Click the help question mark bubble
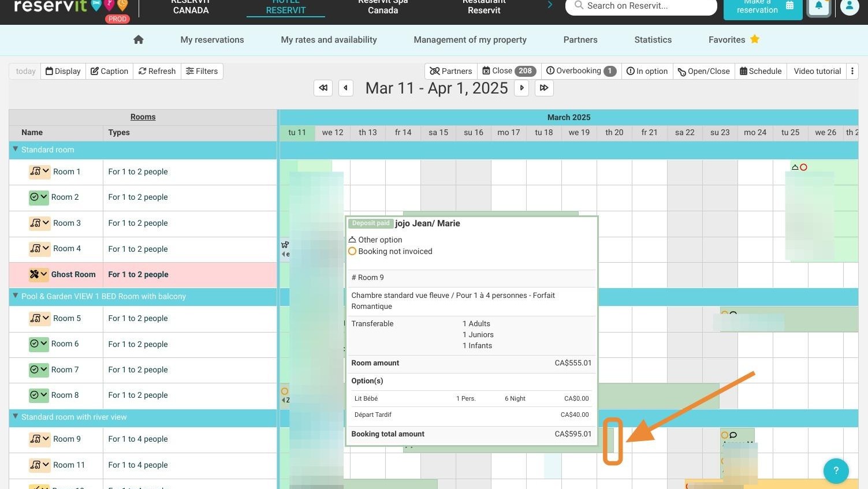 (x=836, y=471)
